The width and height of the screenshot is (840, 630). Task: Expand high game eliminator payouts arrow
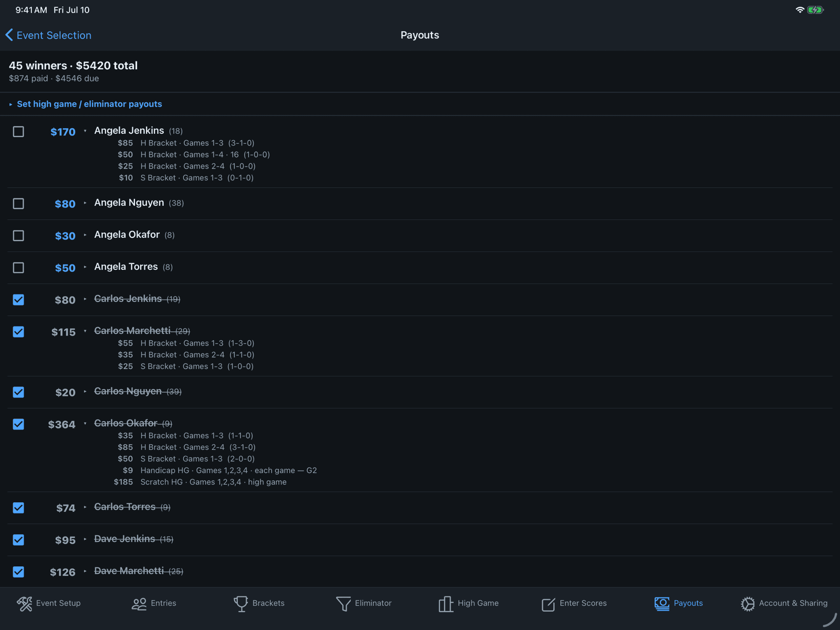pyautogui.click(x=10, y=104)
